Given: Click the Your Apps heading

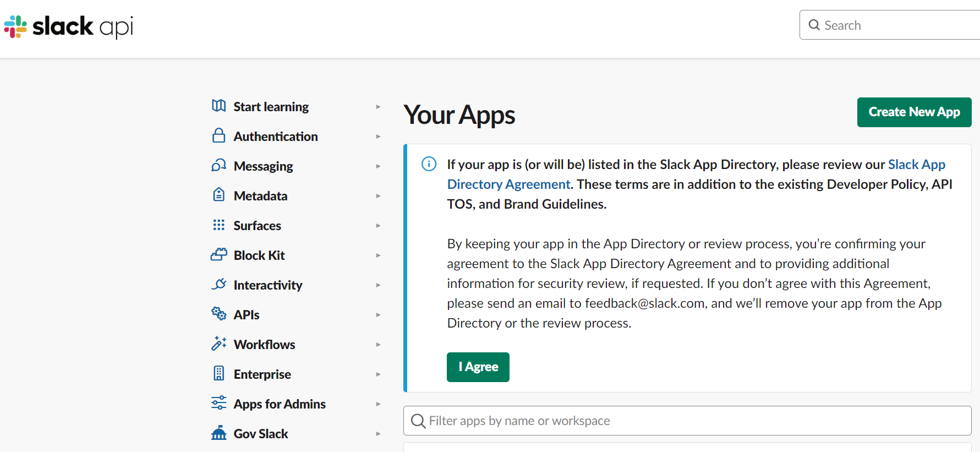Looking at the screenshot, I should [x=459, y=115].
